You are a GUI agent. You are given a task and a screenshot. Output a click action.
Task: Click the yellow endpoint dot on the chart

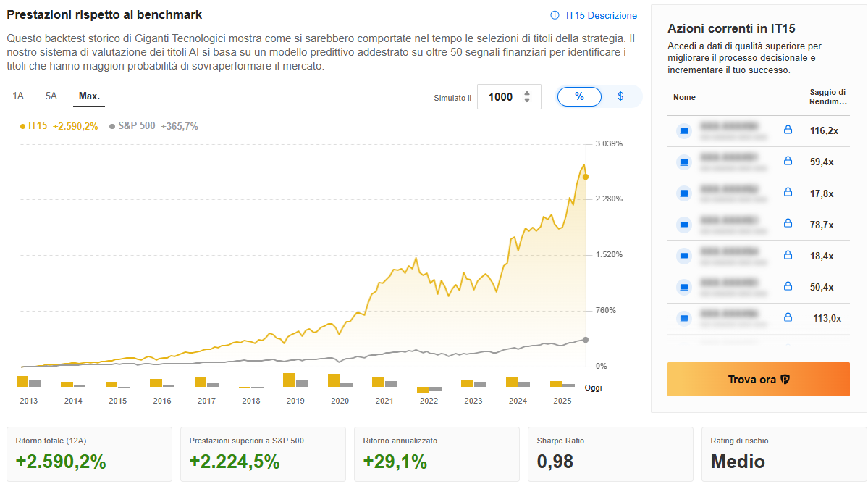(586, 176)
